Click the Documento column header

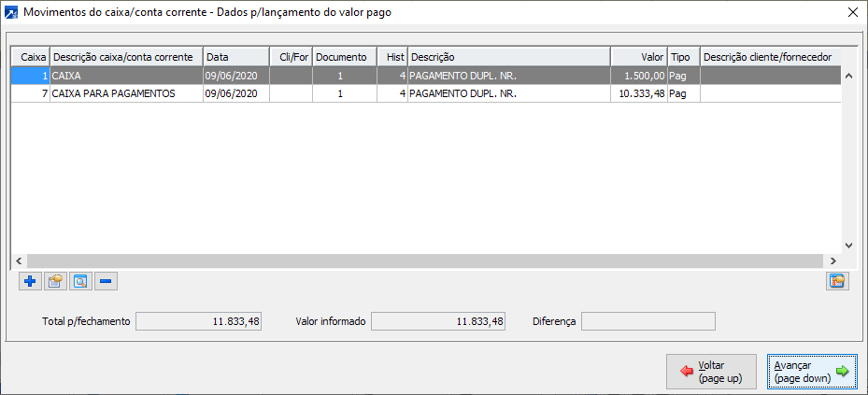[x=345, y=57]
